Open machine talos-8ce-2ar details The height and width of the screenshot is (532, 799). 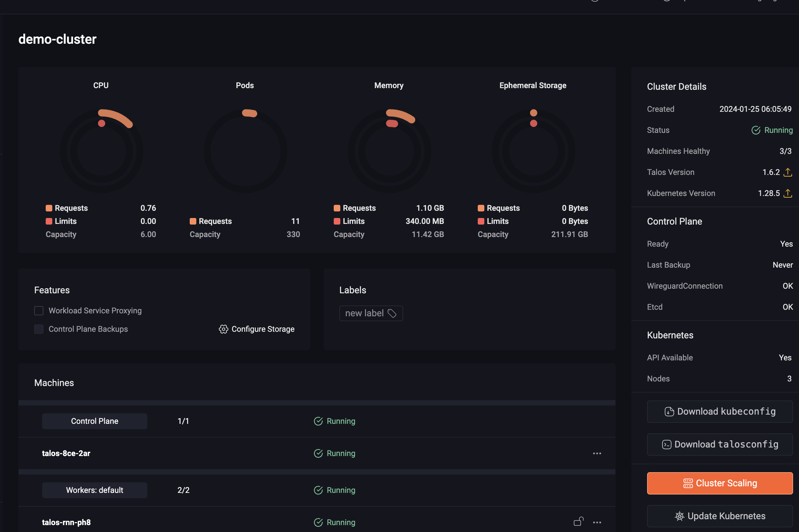[x=66, y=453]
